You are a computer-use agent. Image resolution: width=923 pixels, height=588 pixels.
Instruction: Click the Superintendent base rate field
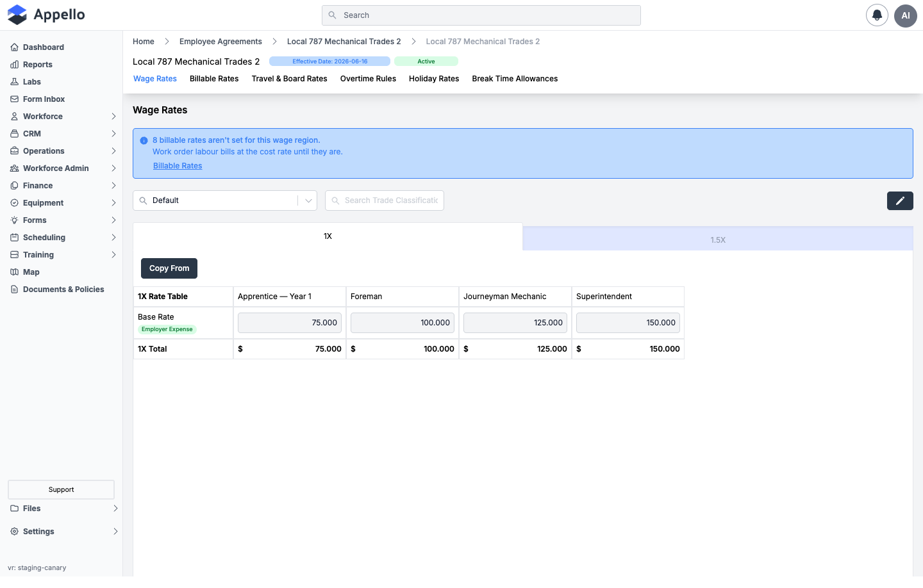(x=628, y=323)
